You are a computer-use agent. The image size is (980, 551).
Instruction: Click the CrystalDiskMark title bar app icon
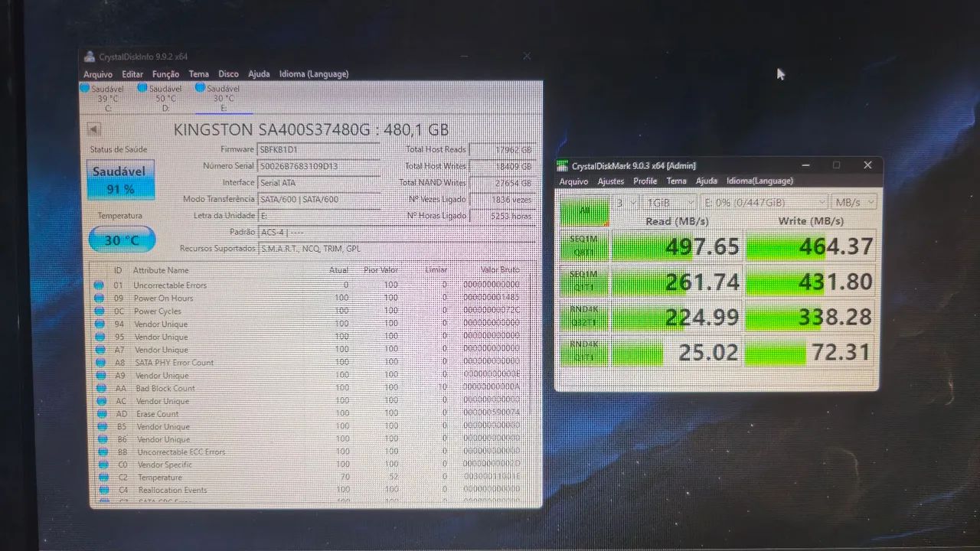(x=563, y=165)
